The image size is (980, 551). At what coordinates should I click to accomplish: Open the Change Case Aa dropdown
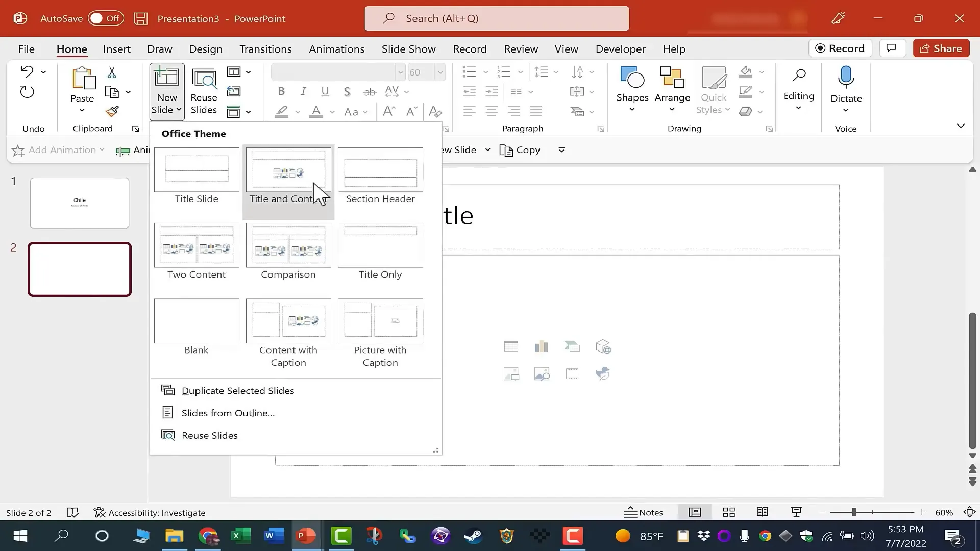click(x=356, y=112)
